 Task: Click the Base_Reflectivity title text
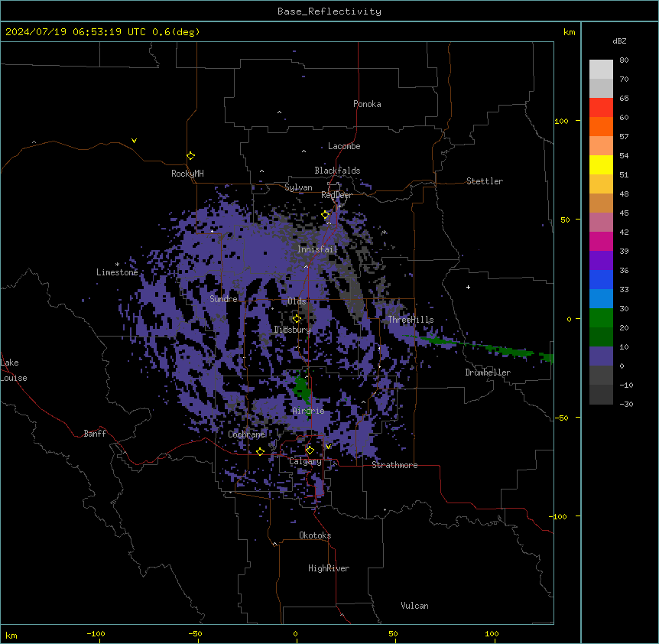point(329,11)
